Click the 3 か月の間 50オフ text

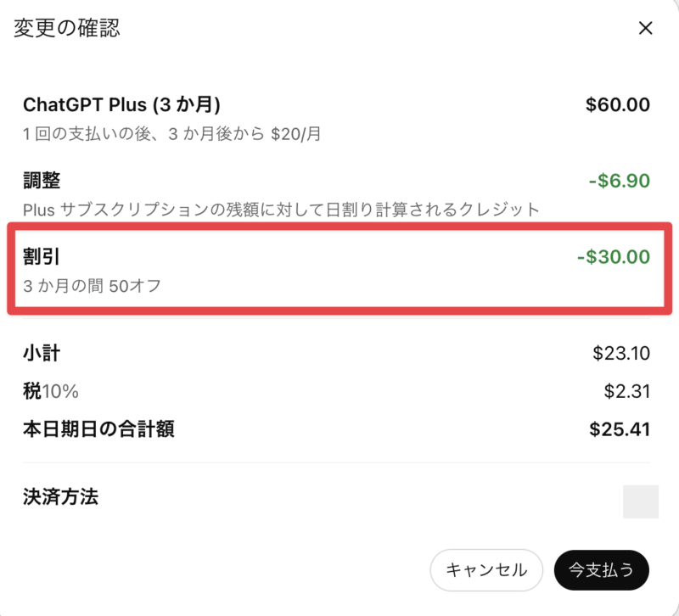(x=93, y=285)
